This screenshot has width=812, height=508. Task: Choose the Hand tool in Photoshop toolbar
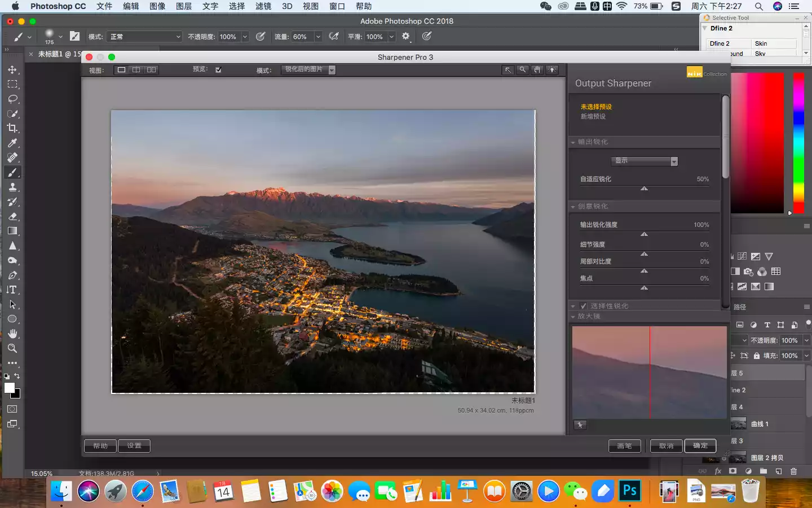[12, 334]
